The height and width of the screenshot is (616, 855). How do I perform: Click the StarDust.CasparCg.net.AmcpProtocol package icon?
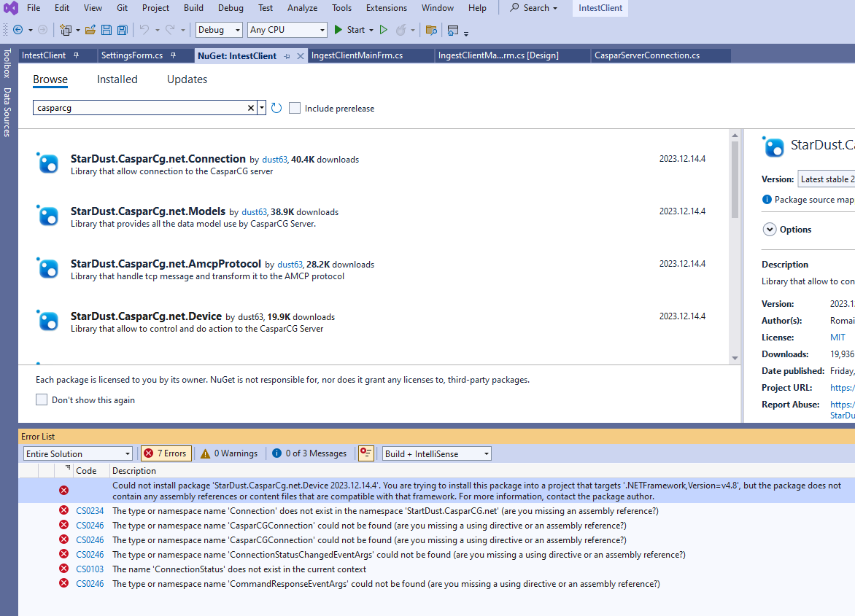[x=47, y=268]
